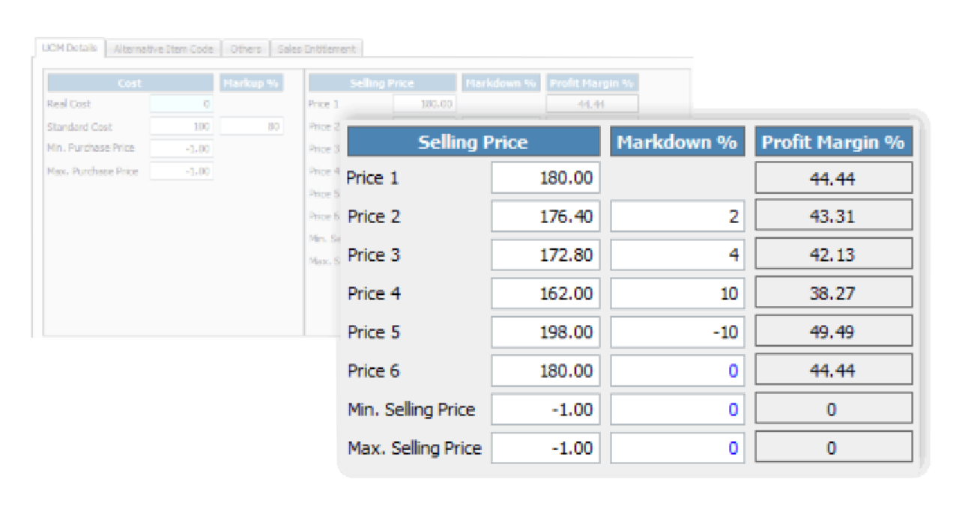Edit the Markup % field showing 80

coord(252,127)
